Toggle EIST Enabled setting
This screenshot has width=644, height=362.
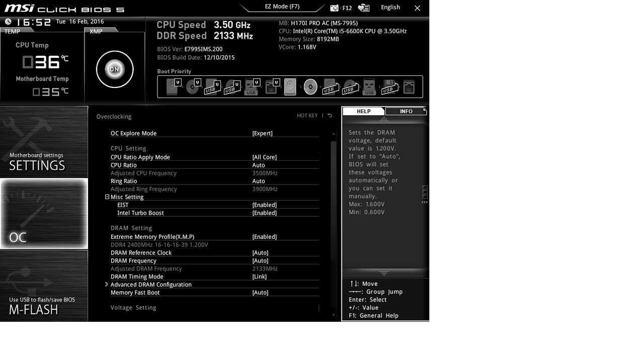pyautogui.click(x=264, y=205)
